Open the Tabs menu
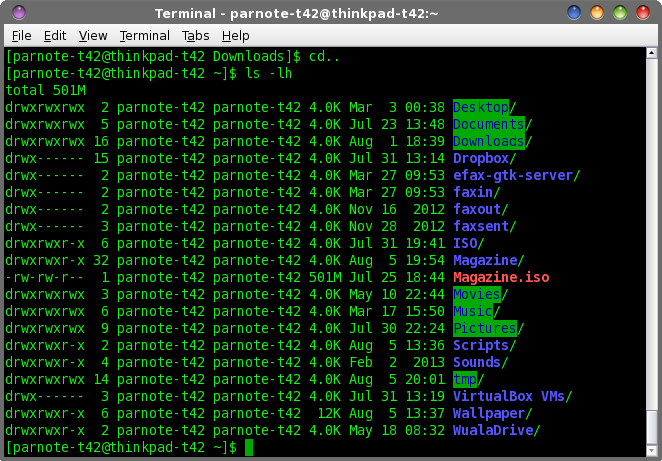Image resolution: width=662 pixels, height=461 pixels. pos(195,36)
